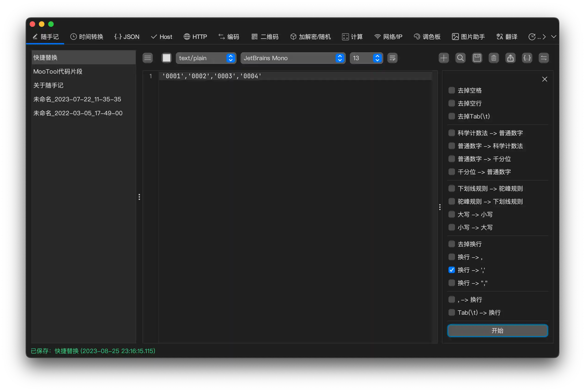Click the trash can delete icon
This screenshot has width=585, height=392.
494,58
